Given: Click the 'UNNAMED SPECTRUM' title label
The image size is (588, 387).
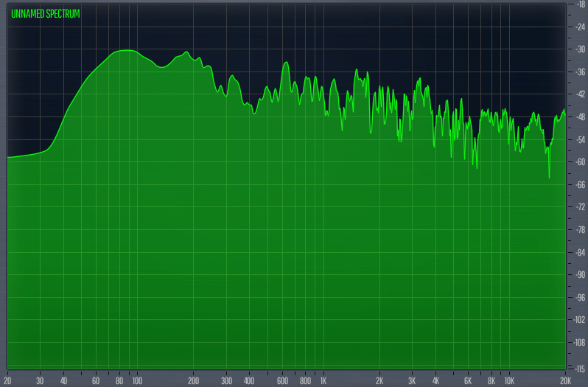Looking at the screenshot, I should pyautogui.click(x=46, y=14).
